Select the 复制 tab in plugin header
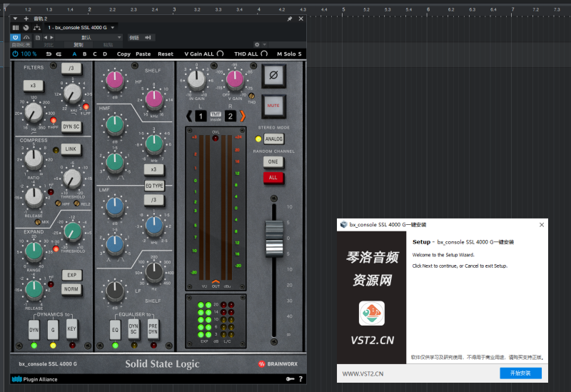Screen dimensions: 571x392 click(79, 45)
